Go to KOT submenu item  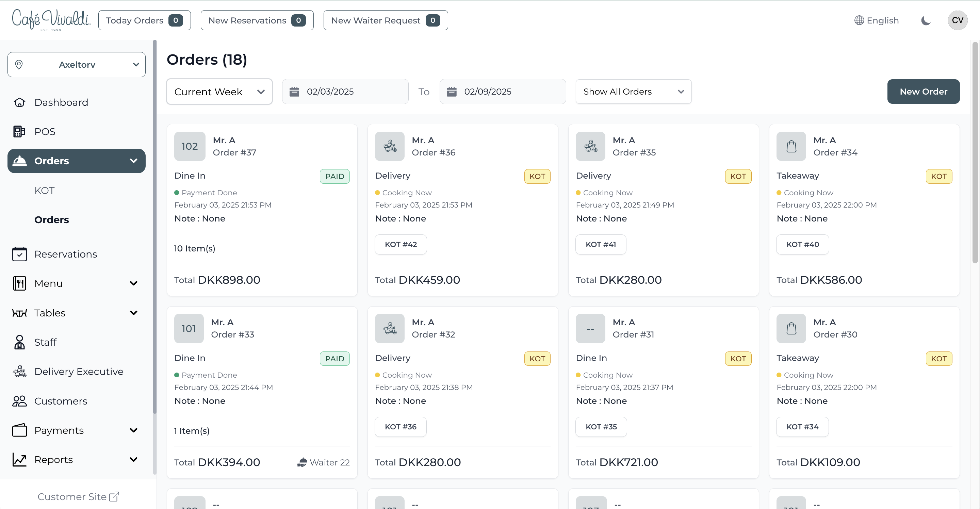(x=45, y=191)
